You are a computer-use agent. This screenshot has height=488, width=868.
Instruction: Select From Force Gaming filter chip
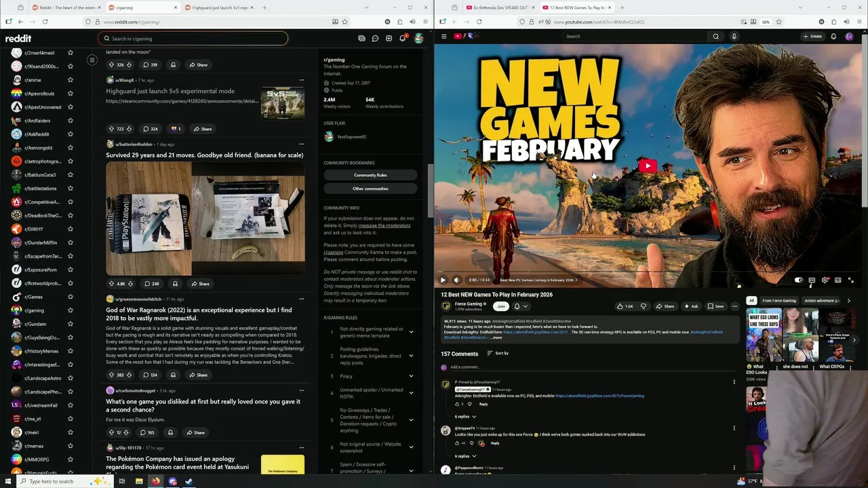(x=778, y=300)
